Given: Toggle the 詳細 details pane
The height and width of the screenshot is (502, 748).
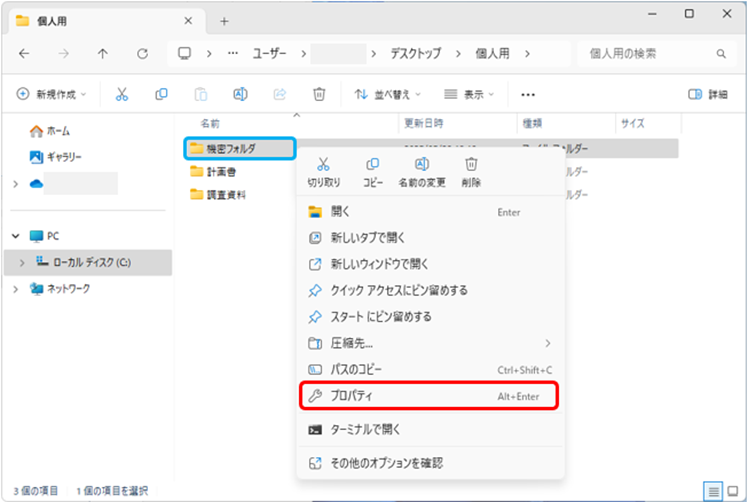Looking at the screenshot, I should tap(708, 94).
